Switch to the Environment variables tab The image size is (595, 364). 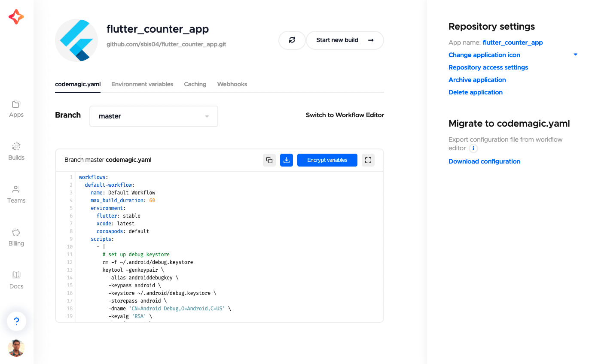tap(142, 84)
